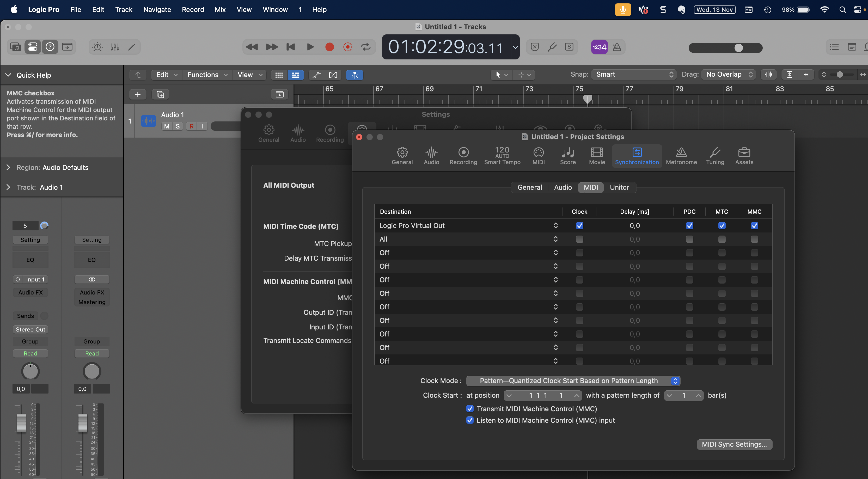Switch to the Unitor sync tab
The height and width of the screenshot is (479, 868).
(x=619, y=187)
